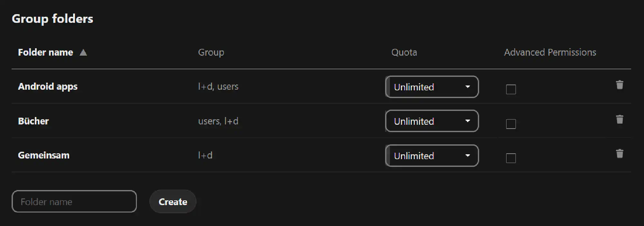Expand the Bücher quota Unlimited selector
644x226 pixels.
coord(432,121)
